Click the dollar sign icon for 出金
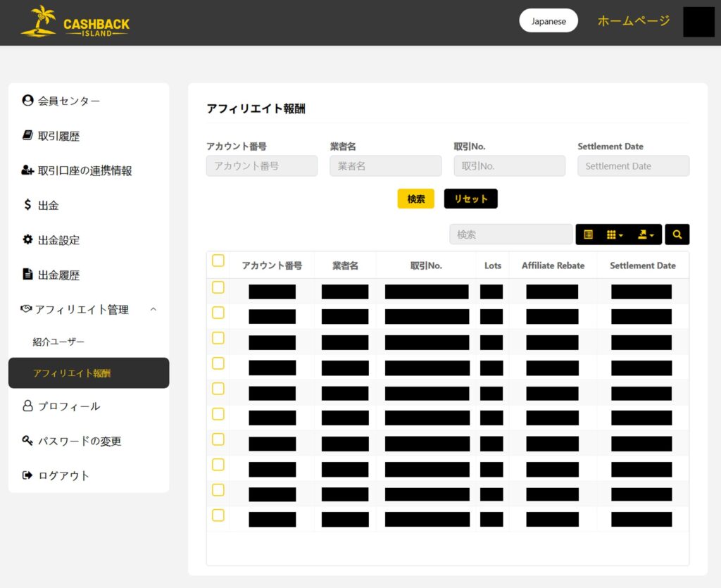721x588 pixels. point(27,205)
